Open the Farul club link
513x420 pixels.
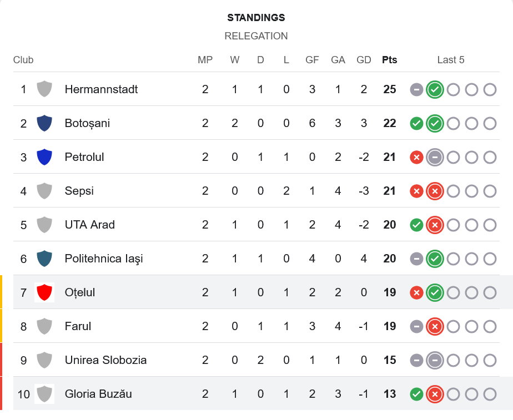(x=78, y=326)
